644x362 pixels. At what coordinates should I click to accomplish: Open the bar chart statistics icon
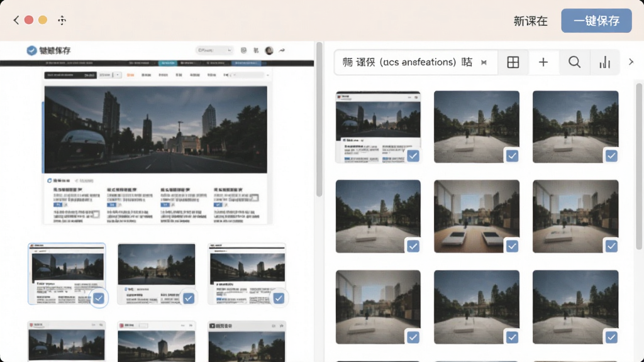(x=604, y=62)
